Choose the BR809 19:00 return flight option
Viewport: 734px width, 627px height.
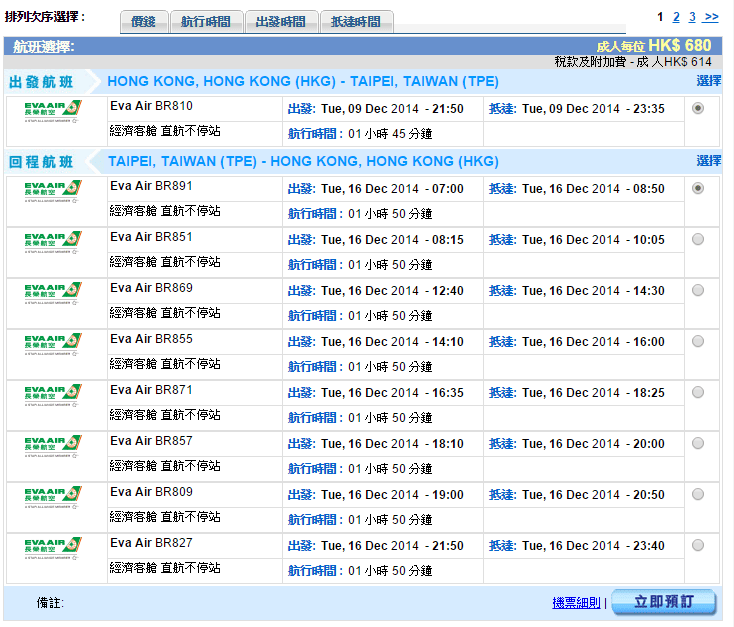coord(697,494)
